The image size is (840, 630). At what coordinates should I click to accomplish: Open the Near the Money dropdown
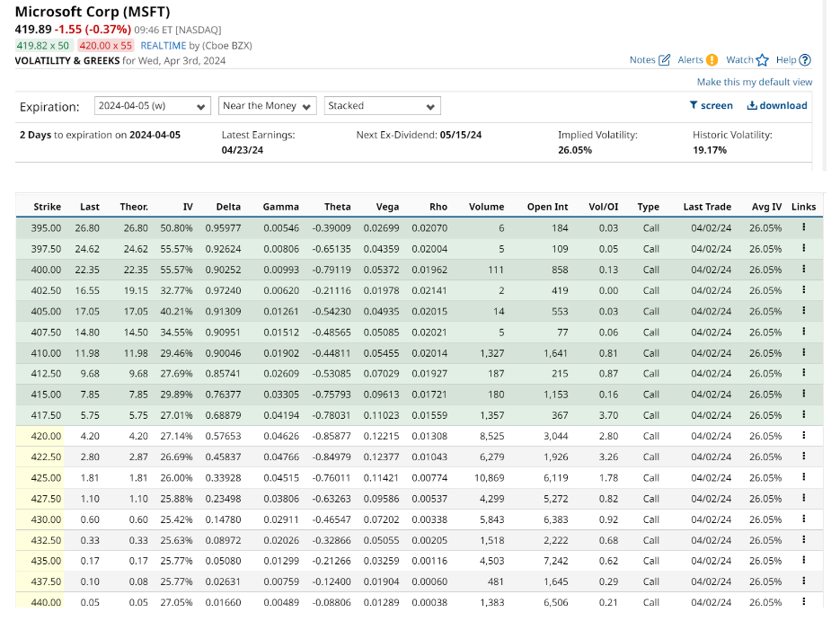tap(268, 105)
